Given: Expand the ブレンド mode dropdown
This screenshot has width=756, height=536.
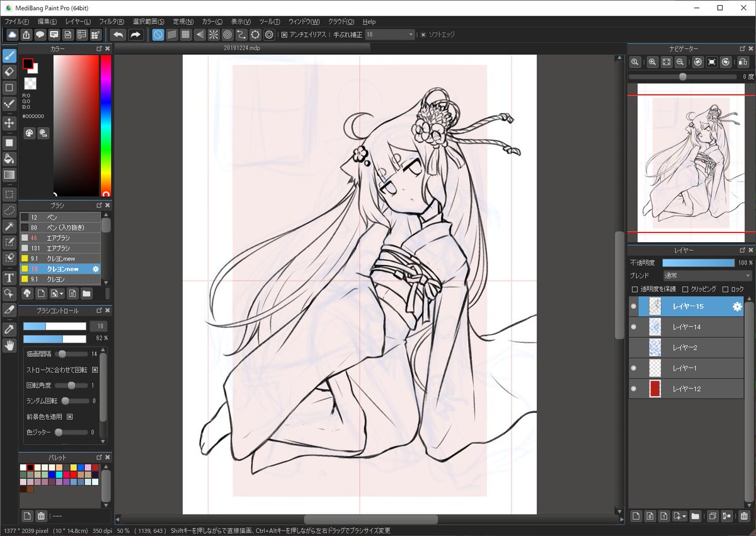Looking at the screenshot, I should [707, 276].
